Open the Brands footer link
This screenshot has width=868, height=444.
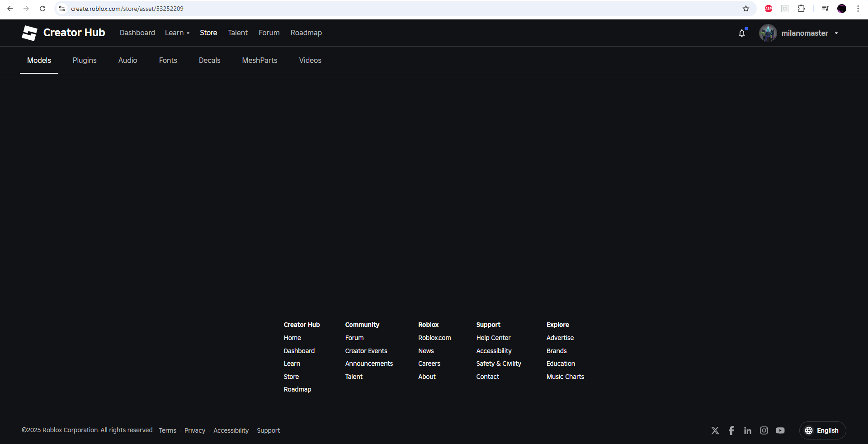click(x=557, y=351)
